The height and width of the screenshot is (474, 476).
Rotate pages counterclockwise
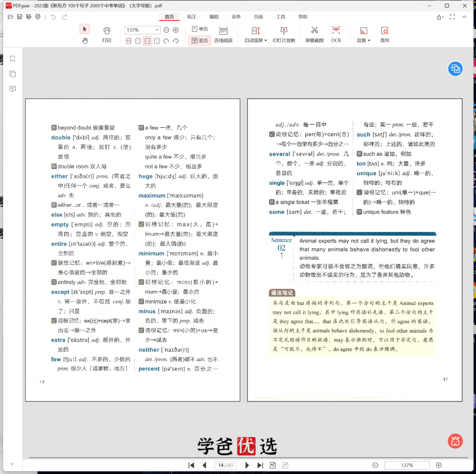tap(176, 41)
